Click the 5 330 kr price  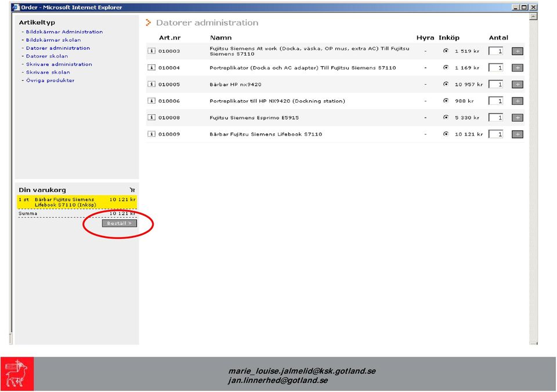coord(467,118)
